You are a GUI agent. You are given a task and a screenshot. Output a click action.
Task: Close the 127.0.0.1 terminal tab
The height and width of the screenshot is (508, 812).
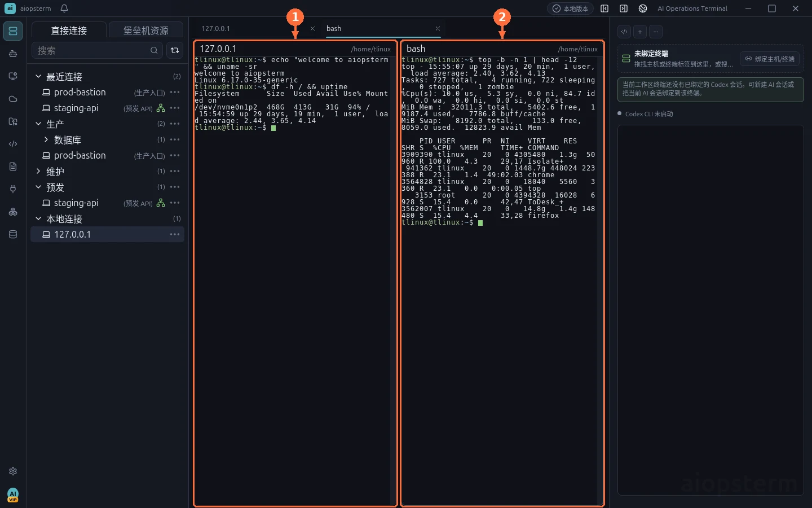point(312,28)
